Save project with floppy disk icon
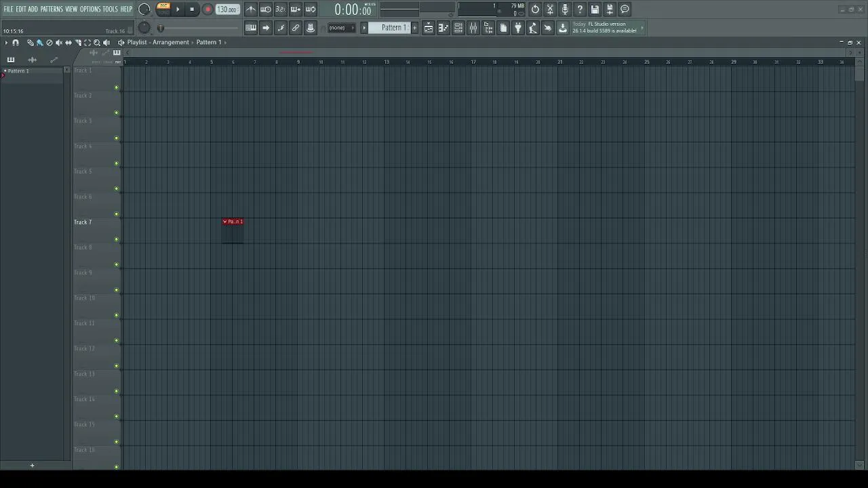This screenshot has height=488, width=868. tap(595, 9)
